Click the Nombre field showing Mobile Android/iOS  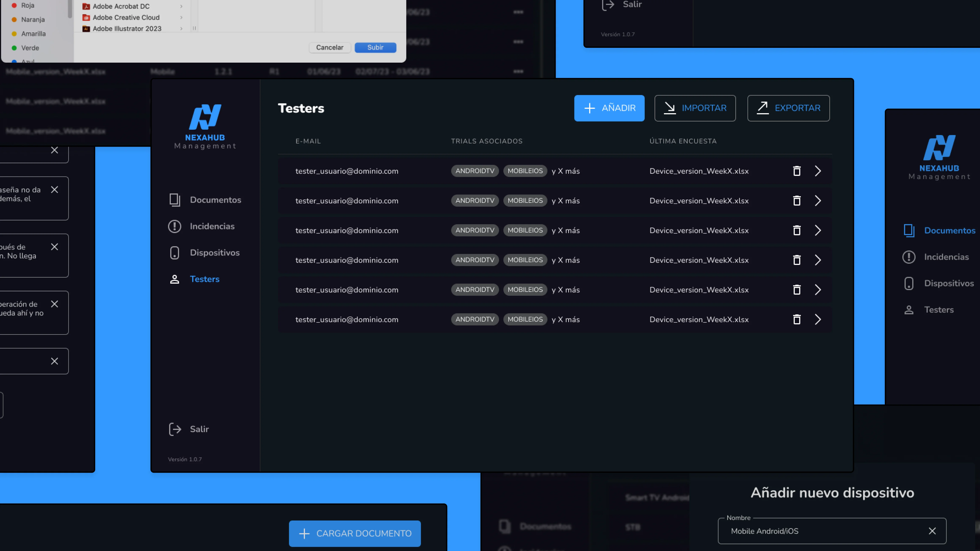832,531
